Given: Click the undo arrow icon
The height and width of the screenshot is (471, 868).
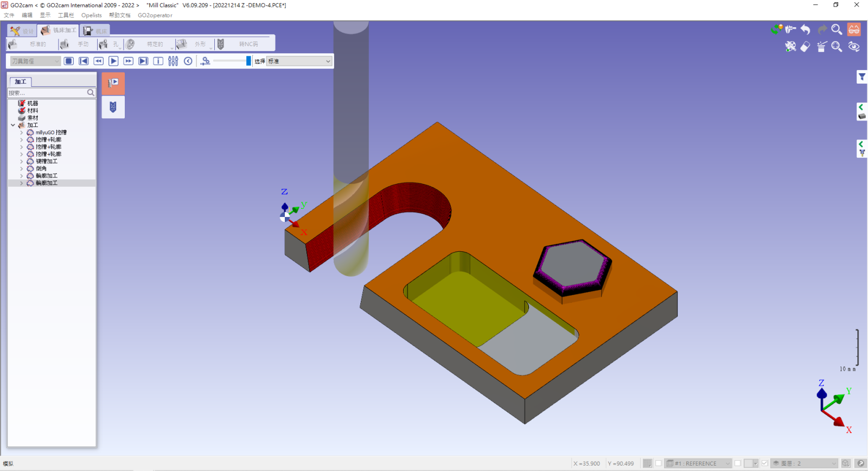Looking at the screenshot, I should 806,29.
